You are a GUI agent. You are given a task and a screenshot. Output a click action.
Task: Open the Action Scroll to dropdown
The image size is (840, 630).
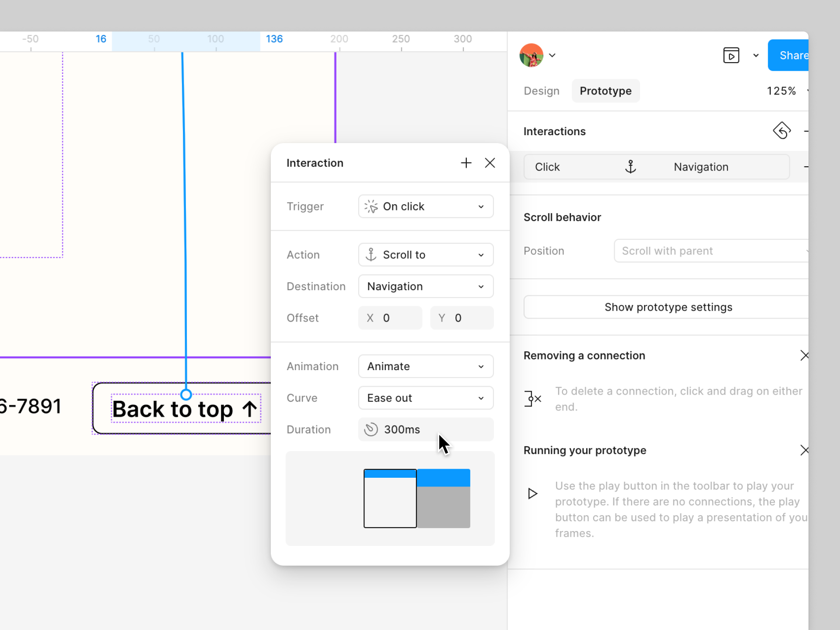426,255
